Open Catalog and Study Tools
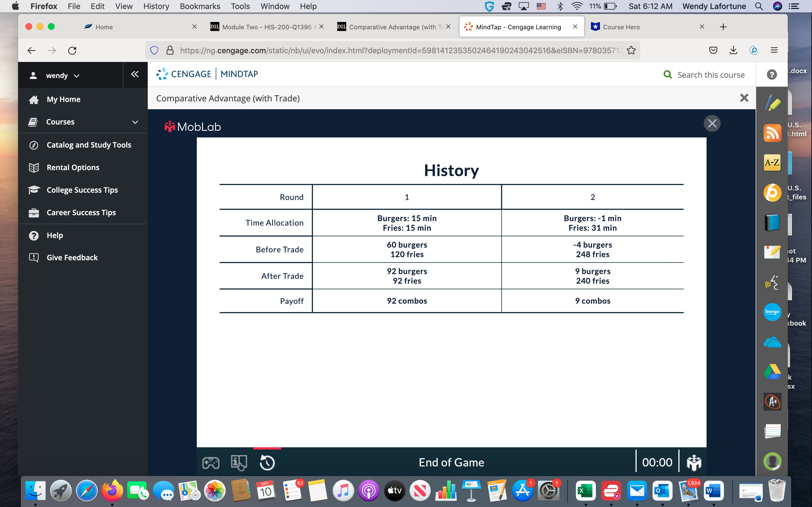812x507 pixels. click(x=89, y=145)
